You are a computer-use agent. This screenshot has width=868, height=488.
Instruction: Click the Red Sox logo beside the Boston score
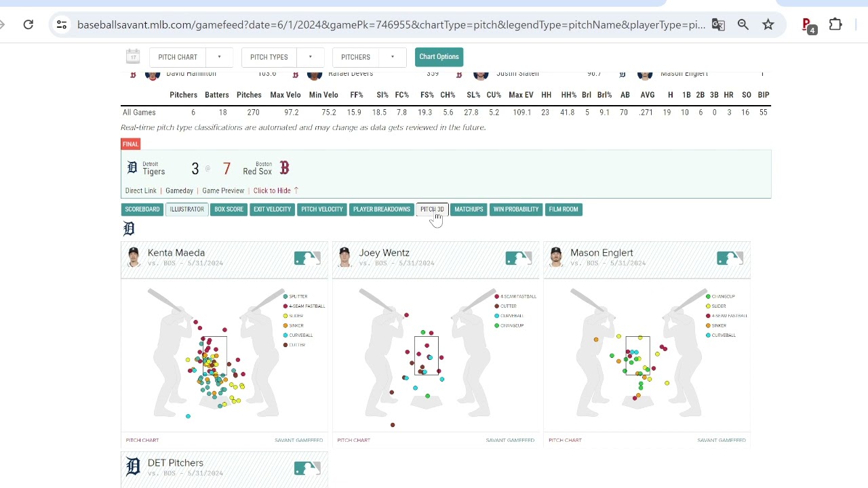(284, 167)
